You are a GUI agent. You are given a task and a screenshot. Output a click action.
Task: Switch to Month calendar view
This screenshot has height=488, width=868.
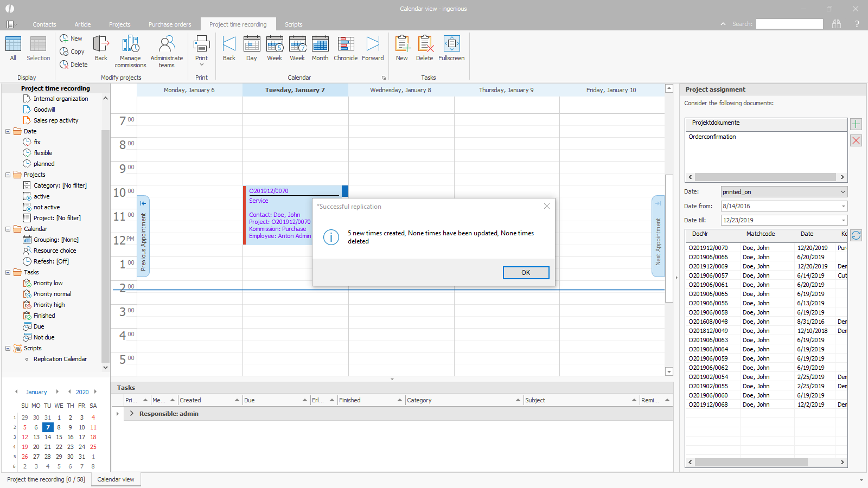pos(320,44)
